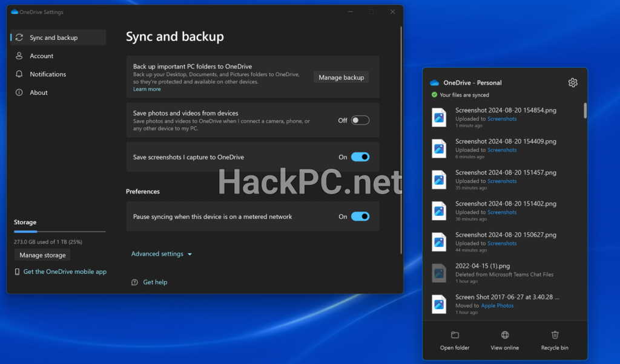This screenshot has height=364, width=620.
Task: Select 2022-04-15 (1).png file name
Action: (483, 266)
